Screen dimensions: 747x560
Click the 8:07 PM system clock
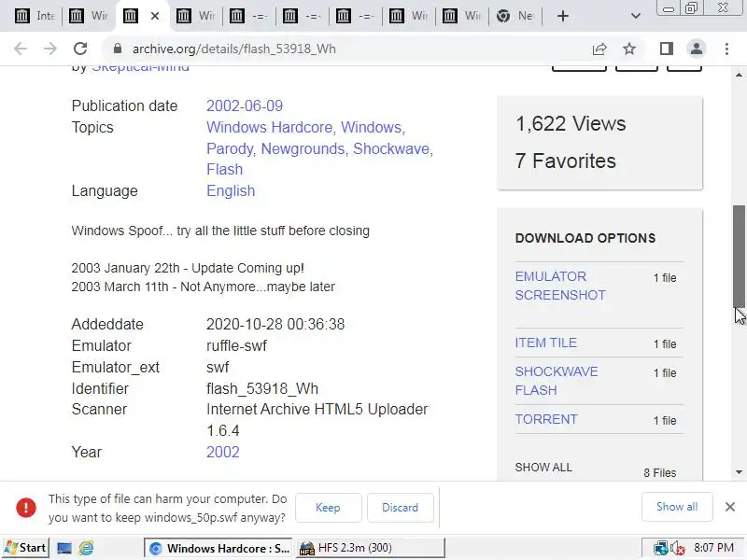(713, 548)
